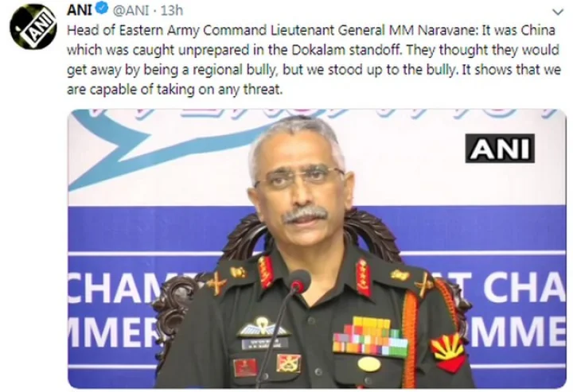The width and height of the screenshot is (573, 392).
Task: Click the oval gold badge below ribbons
Action: [x=369, y=364]
